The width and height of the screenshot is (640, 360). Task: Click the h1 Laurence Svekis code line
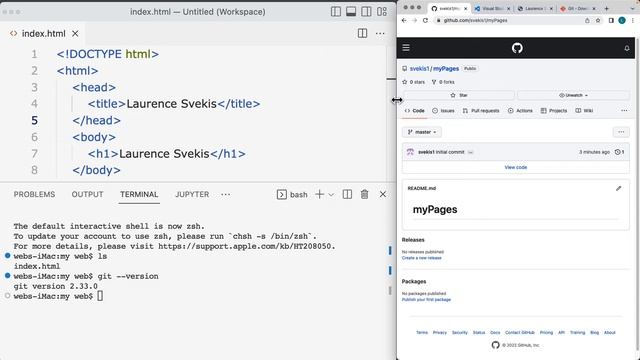coord(167,153)
